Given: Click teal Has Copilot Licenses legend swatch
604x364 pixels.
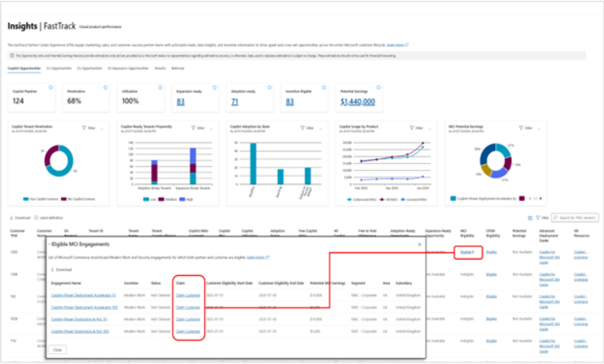Looking at the screenshot, I should coord(26,199).
